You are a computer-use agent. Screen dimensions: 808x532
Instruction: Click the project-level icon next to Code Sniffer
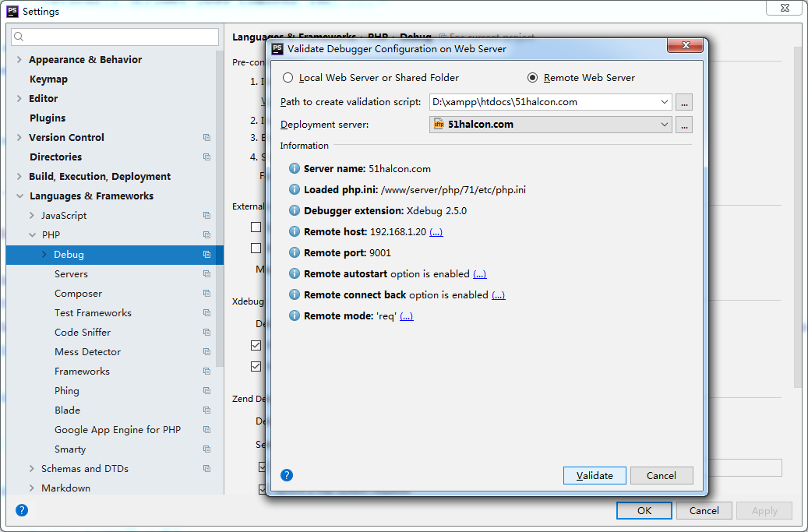(206, 332)
